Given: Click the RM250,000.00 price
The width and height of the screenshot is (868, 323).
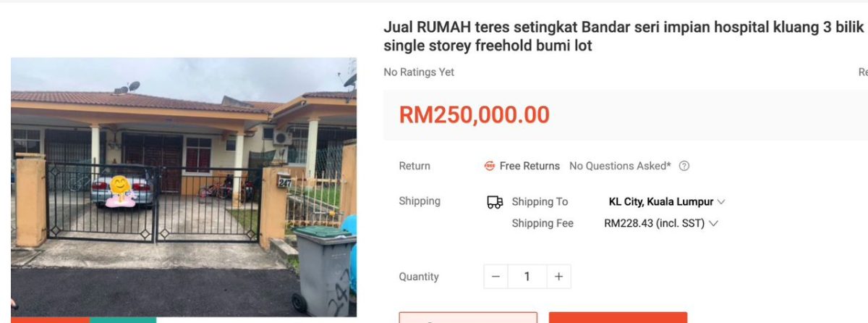Looking at the screenshot, I should tap(475, 114).
